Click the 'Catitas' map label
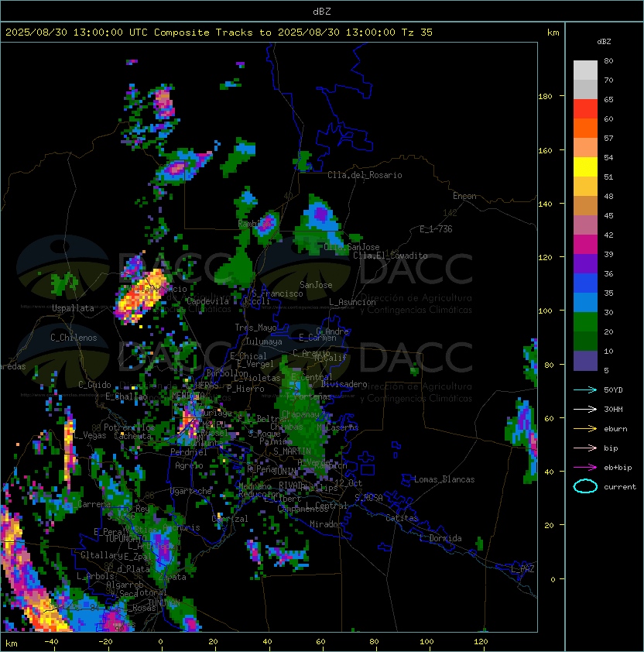The image size is (644, 652). click(402, 518)
